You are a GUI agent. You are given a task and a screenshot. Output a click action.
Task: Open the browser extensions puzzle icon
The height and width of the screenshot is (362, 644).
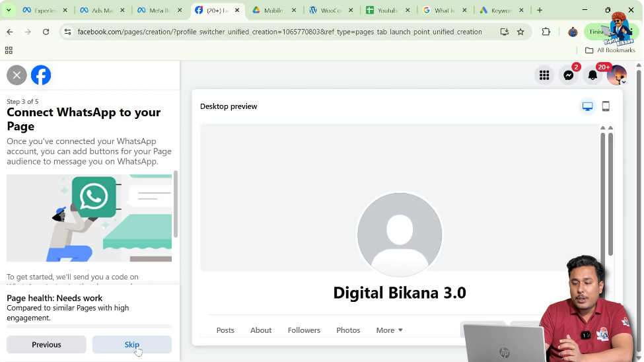546,32
